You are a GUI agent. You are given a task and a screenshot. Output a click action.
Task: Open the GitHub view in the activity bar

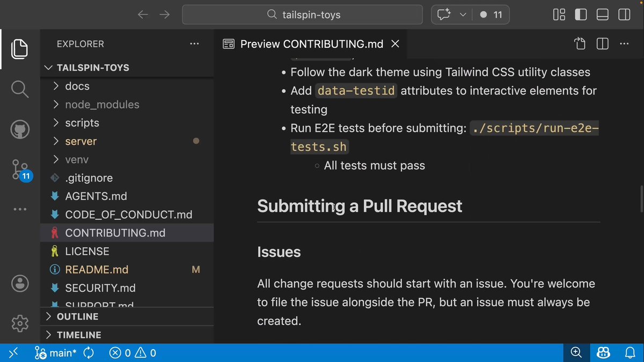coord(20,129)
